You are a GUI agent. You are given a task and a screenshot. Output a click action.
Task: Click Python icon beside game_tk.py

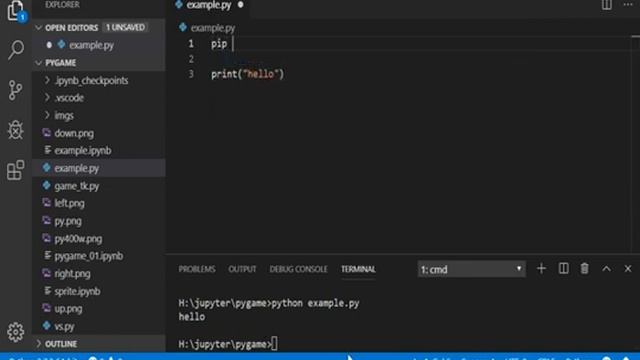point(47,185)
